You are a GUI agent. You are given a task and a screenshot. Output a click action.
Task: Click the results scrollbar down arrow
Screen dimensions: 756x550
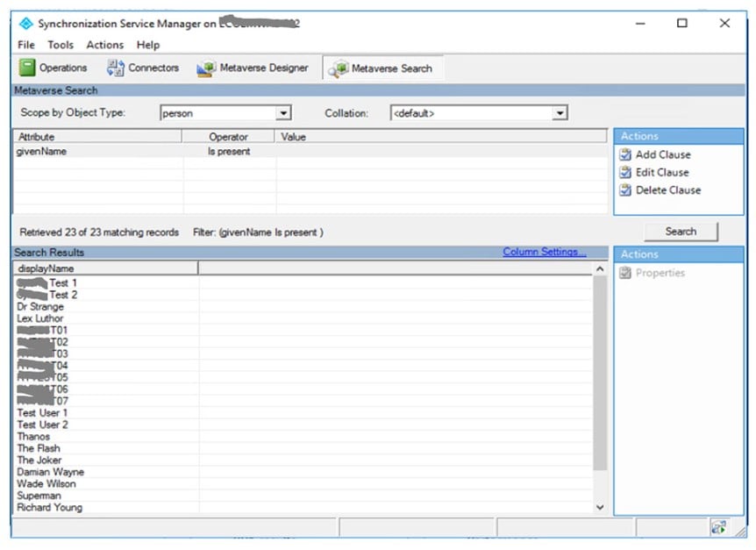[x=600, y=507]
